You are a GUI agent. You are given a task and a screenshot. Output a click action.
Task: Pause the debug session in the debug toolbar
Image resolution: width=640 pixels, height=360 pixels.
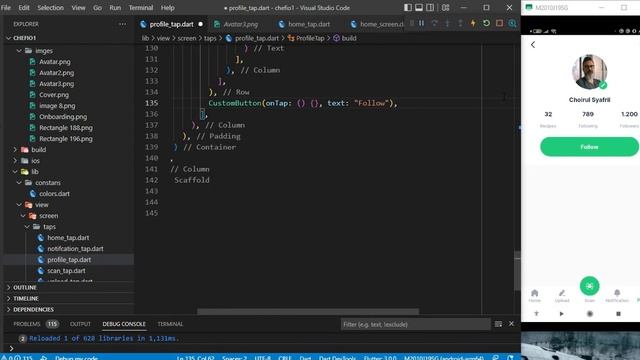(421, 24)
